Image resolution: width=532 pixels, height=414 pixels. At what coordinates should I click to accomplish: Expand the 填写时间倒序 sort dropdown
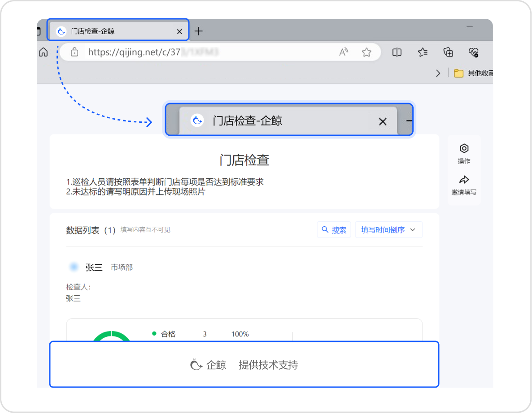tap(388, 230)
